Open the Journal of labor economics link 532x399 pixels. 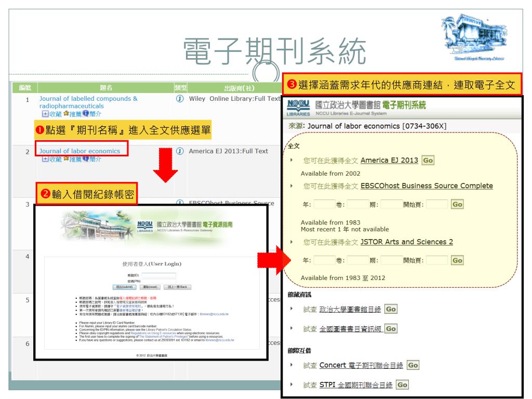[79, 151]
